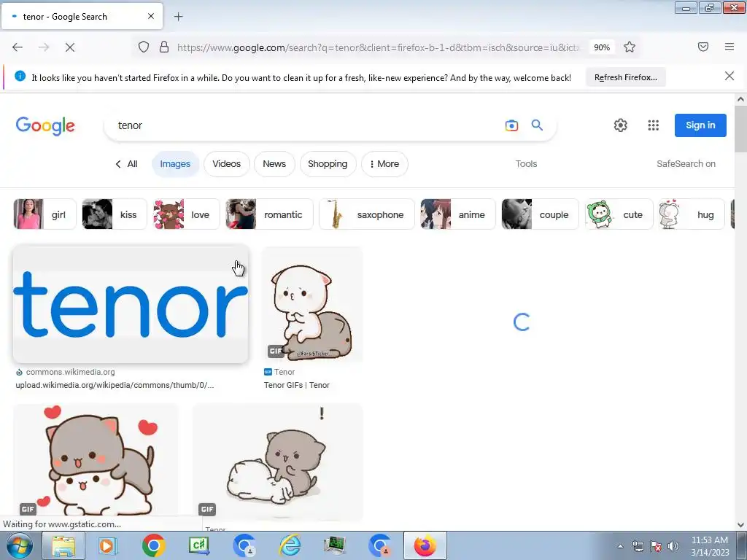The image size is (747, 560).
Task: Open the C# application on the taskbar
Action: click(198, 545)
